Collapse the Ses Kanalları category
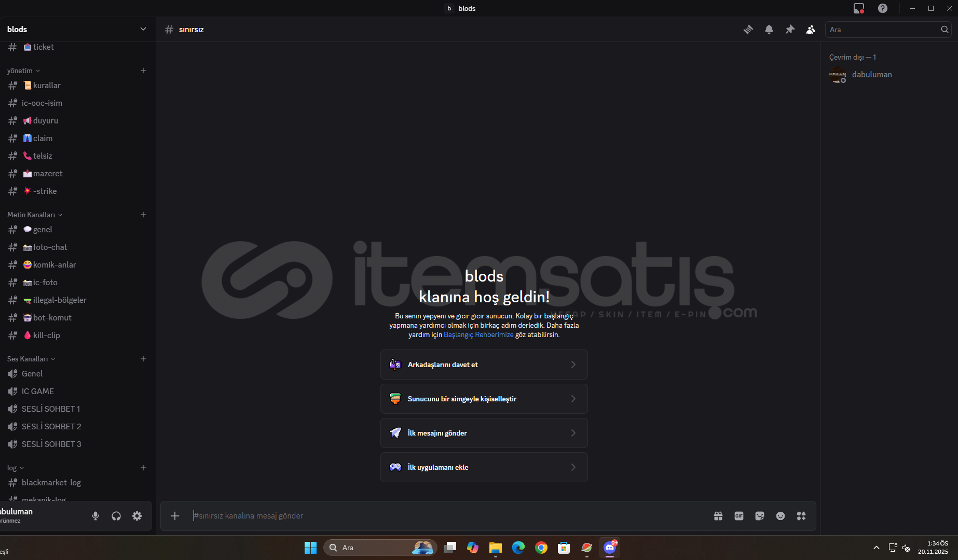Viewport: 958px width, 560px height. [31, 359]
